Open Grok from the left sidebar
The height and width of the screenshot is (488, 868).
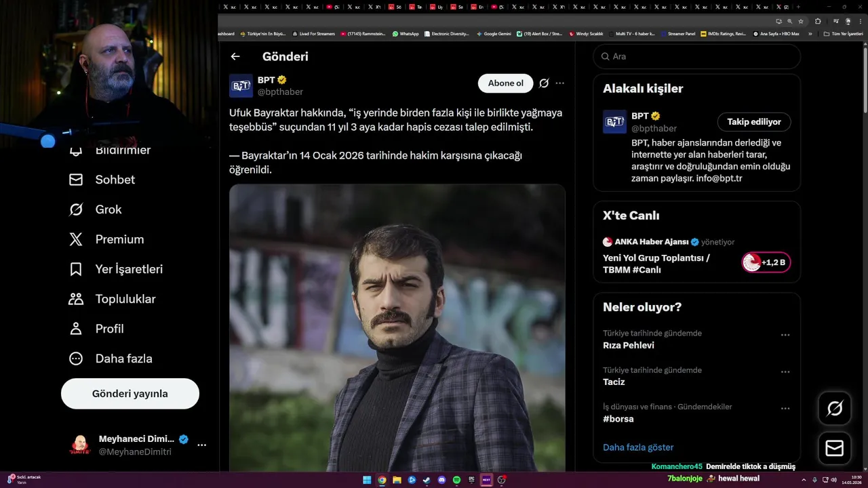pos(96,209)
